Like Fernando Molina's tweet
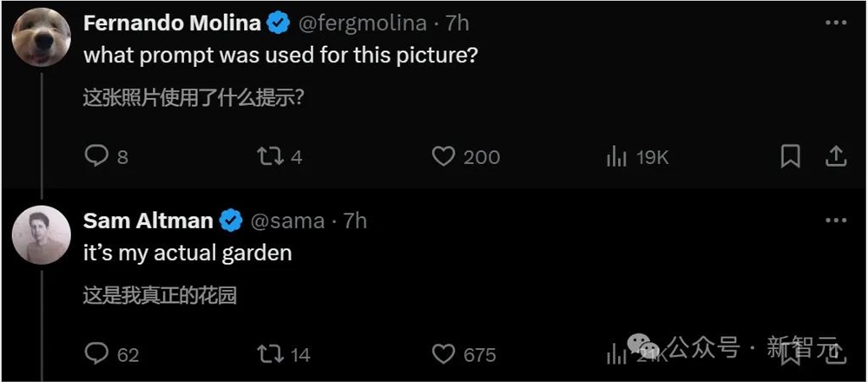The image size is (868, 382). pyautogui.click(x=444, y=156)
